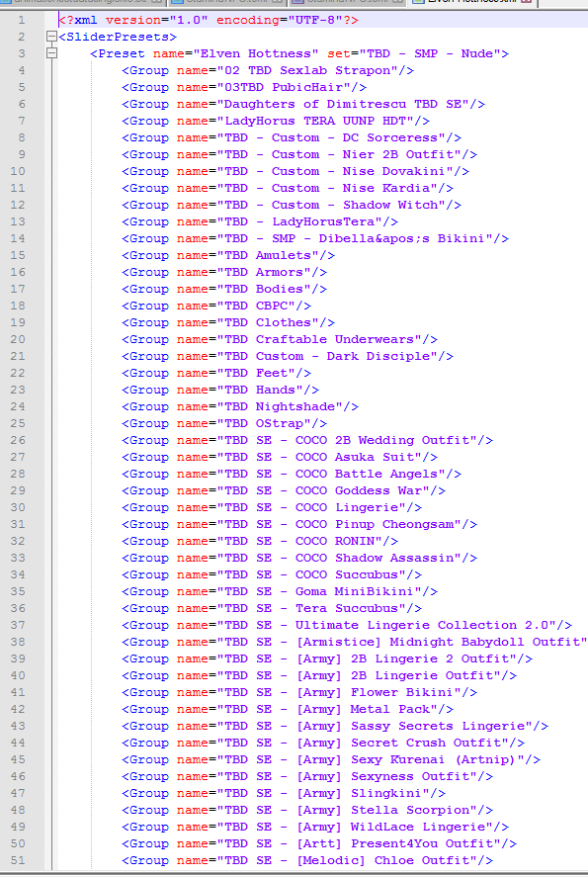Click the "[Army] Metal Pack" line

pyautogui.click(x=288, y=708)
